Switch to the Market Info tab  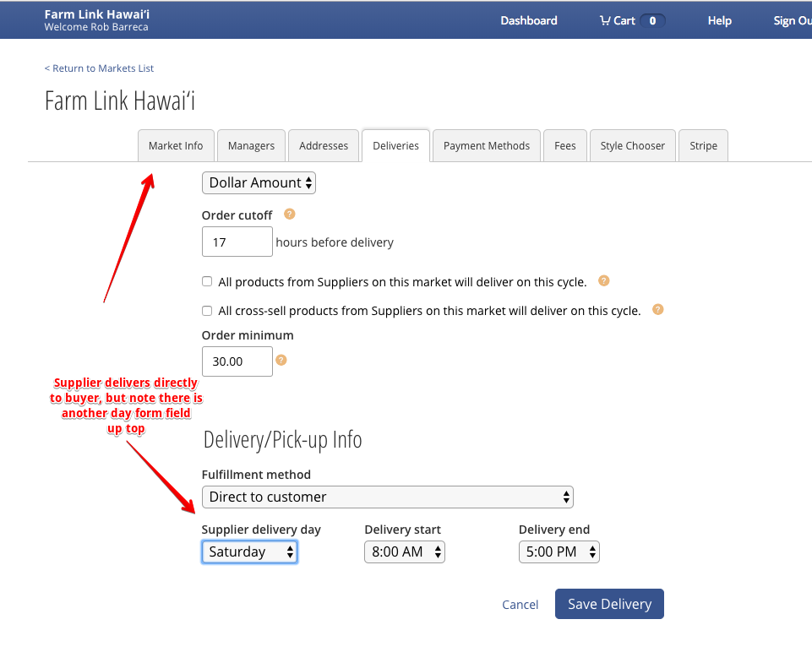pos(176,146)
